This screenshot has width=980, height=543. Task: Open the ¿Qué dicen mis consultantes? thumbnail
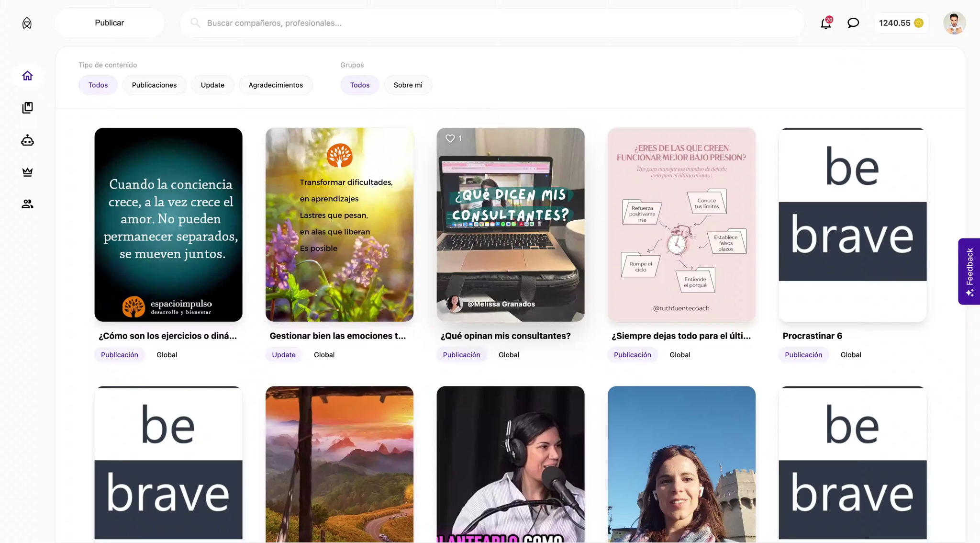511,225
